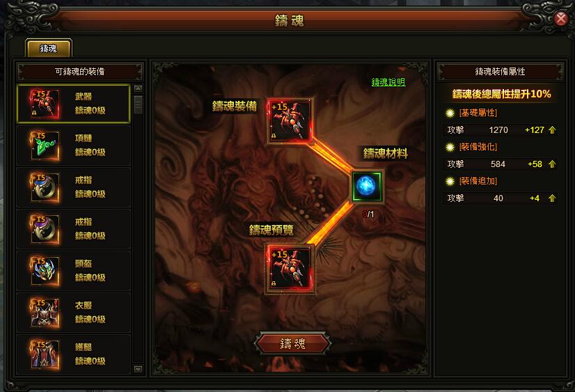The width and height of the screenshot is (575, 392).
Task: Click the 鑄魂裝備 weapon slot in center
Action: click(290, 120)
